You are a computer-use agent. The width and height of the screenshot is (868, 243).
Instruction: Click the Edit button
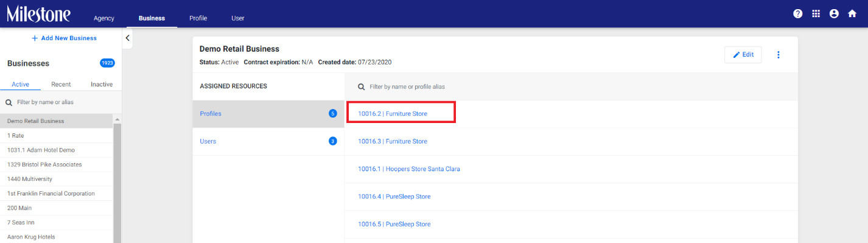click(743, 55)
